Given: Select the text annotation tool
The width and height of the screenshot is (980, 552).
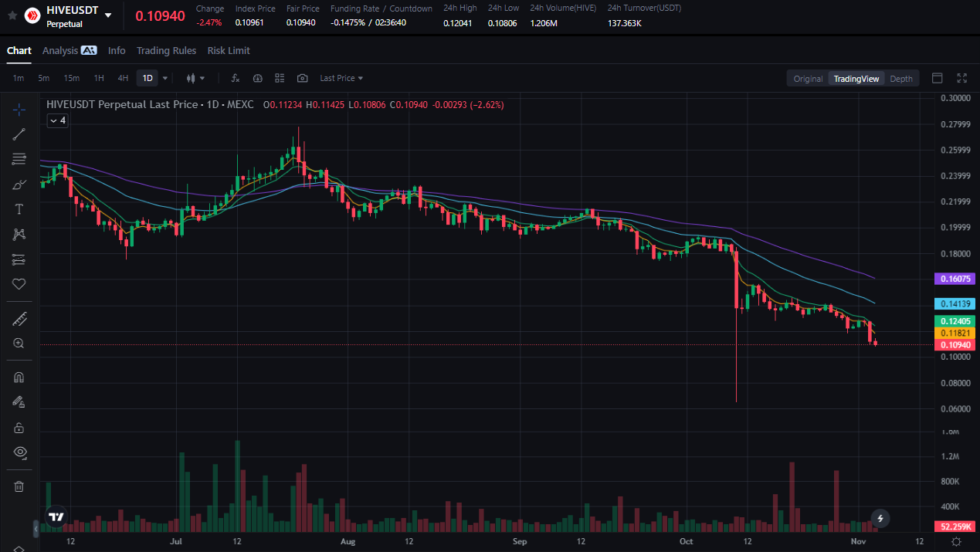Looking at the screenshot, I should click(19, 209).
